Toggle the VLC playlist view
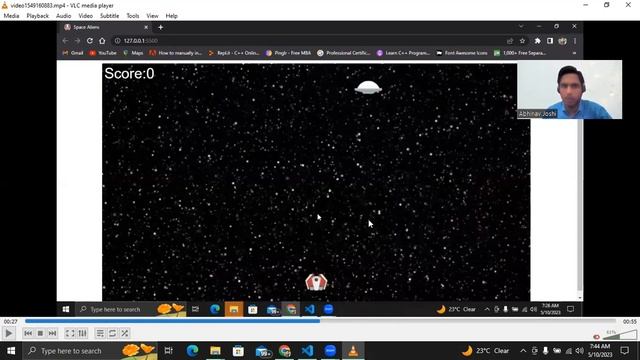The image size is (640, 360). 100,333
